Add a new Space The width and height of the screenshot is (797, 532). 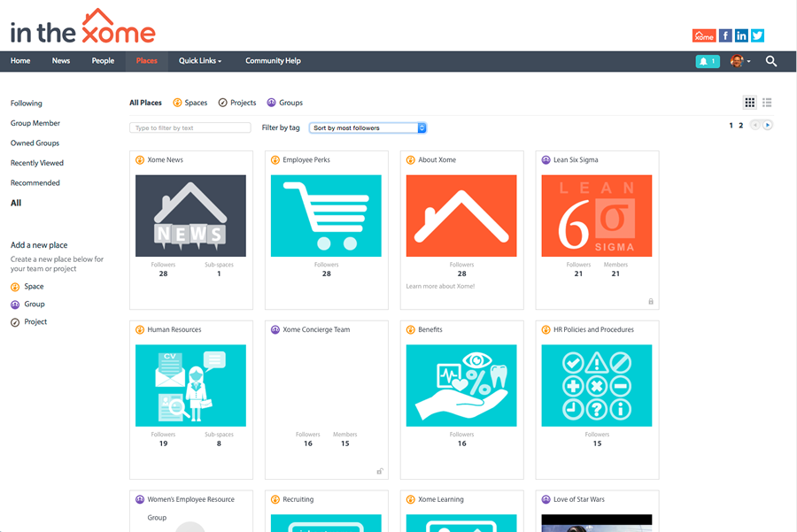[x=27, y=287]
